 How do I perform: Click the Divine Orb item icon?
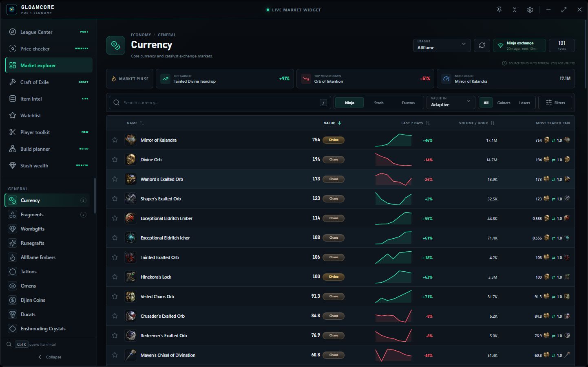pyautogui.click(x=130, y=159)
